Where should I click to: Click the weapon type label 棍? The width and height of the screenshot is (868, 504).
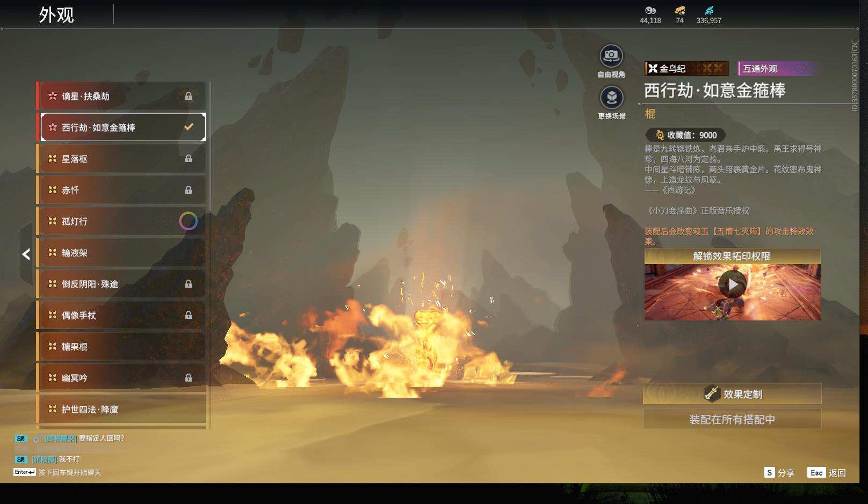(650, 114)
